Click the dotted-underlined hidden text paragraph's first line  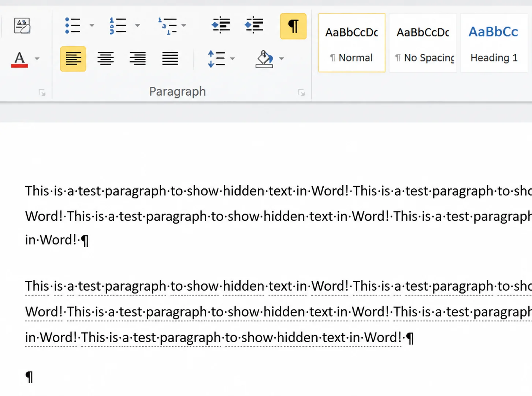[278, 286]
